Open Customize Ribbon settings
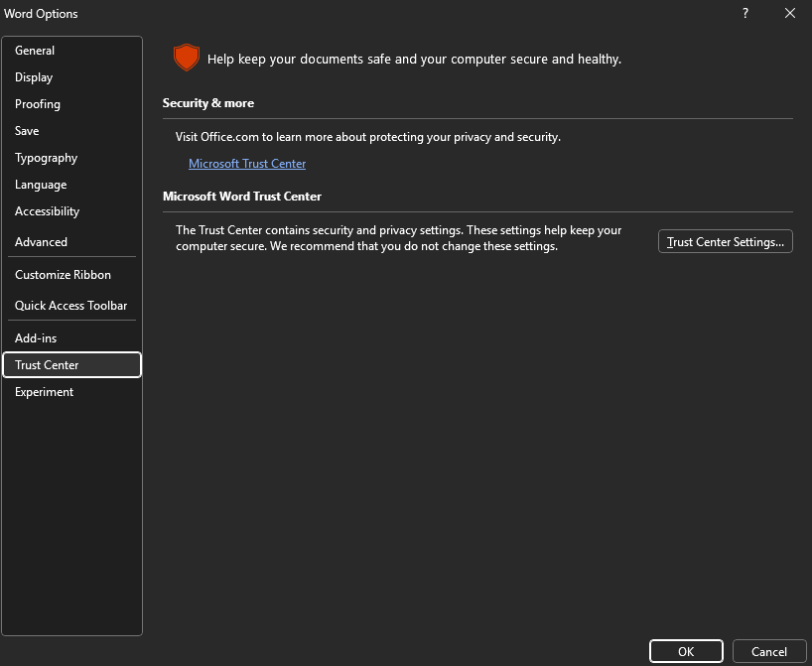The height and width of the screenshot is (666, 812). (x=72, y=275)
